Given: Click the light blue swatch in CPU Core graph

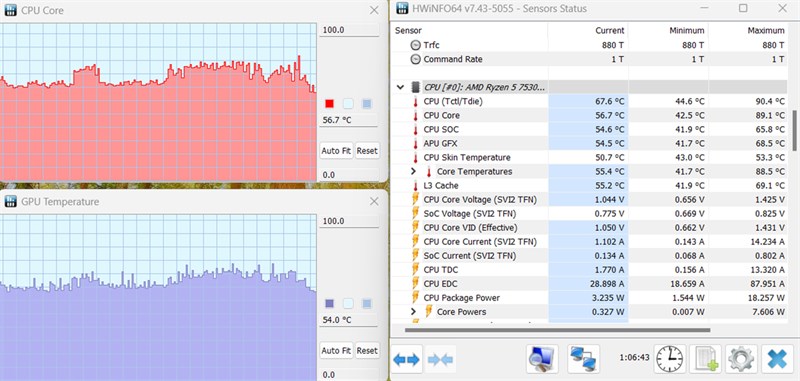Looking at the screenshot, I should pyautogui.click(x=348, y=104).
